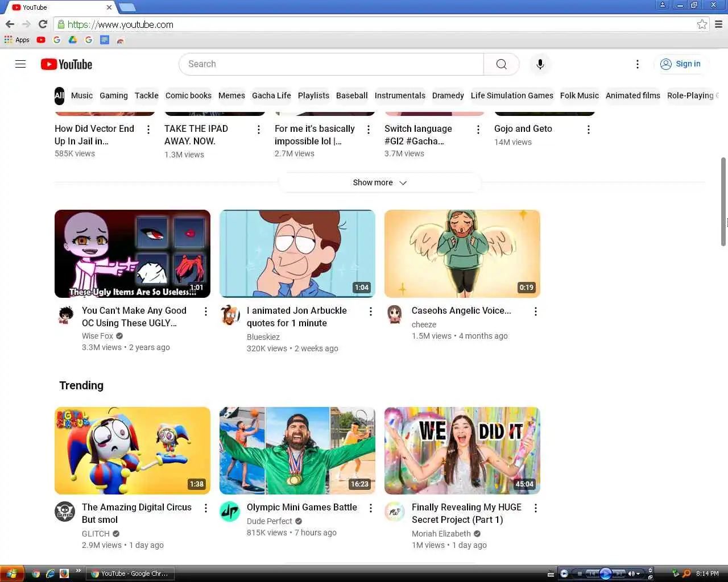728x582 pixels.
Task: Open the Google Docs bookmark
Action: tap(105, 40)
